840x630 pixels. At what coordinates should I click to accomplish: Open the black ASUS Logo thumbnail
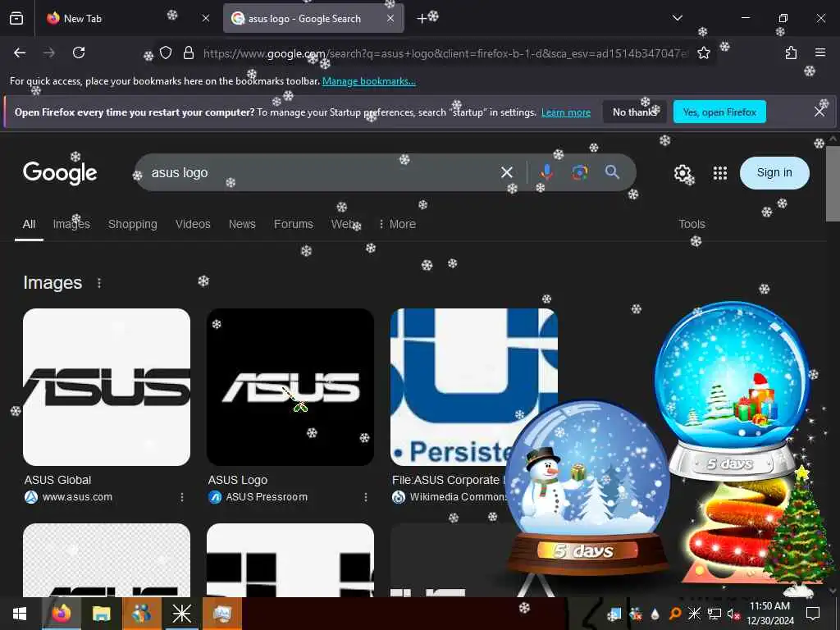click(x=290, y=387)
